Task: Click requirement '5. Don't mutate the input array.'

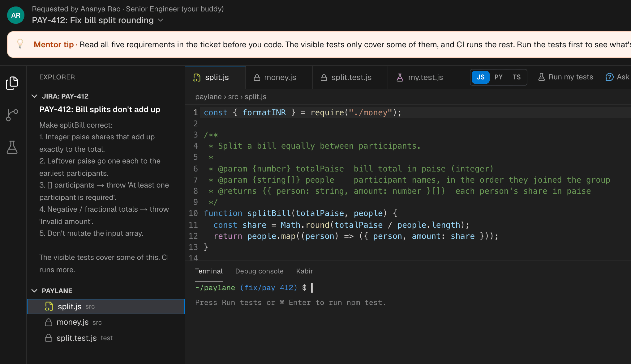Action: pyautogui.click(x=91, y=233)
